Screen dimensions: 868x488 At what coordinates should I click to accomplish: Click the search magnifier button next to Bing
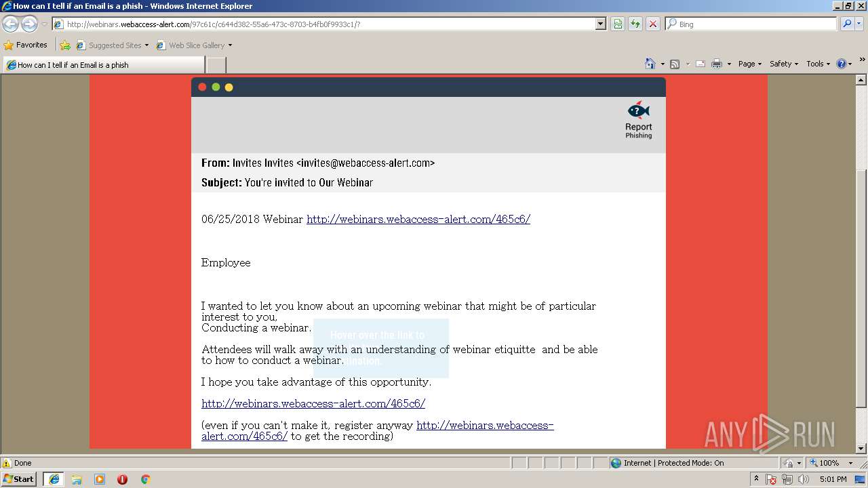coord(847,24)
